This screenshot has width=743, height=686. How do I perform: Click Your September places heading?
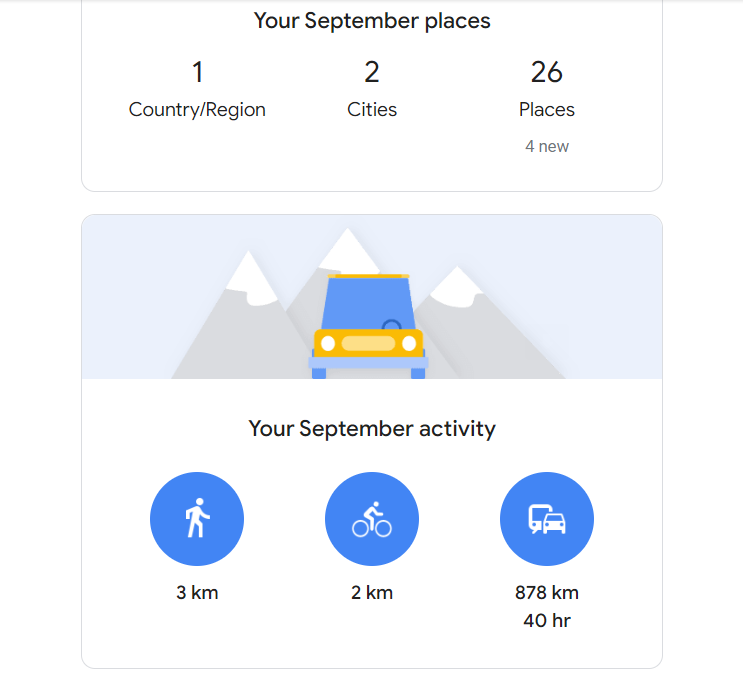372,21
